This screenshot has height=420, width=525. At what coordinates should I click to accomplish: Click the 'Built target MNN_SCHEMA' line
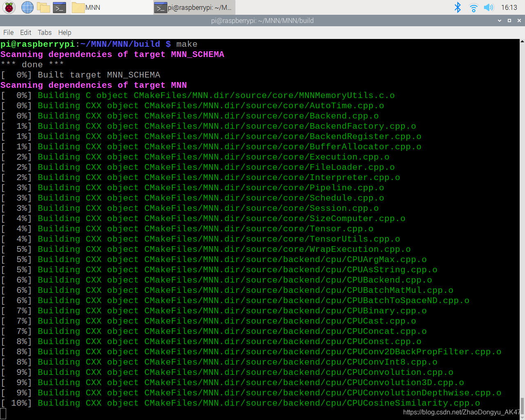(x=80, y=75)
